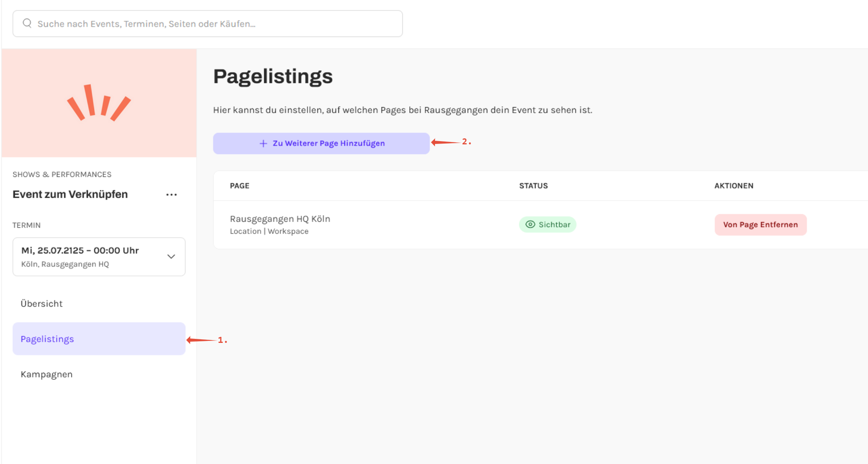The height and width of the screenshot is (464, 868).
Task: Click the AKTIONEN column header
Action: tap(734, 186)
